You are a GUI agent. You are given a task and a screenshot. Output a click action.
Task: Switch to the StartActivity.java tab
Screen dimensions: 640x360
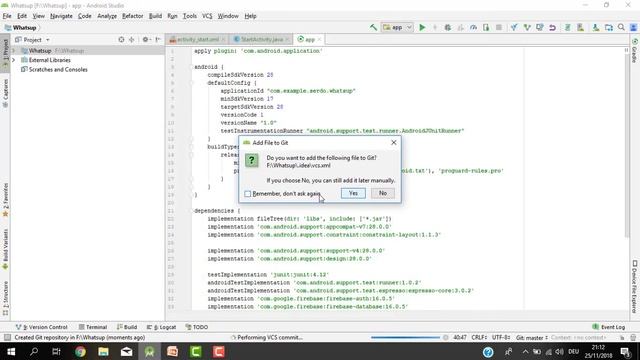261,39
